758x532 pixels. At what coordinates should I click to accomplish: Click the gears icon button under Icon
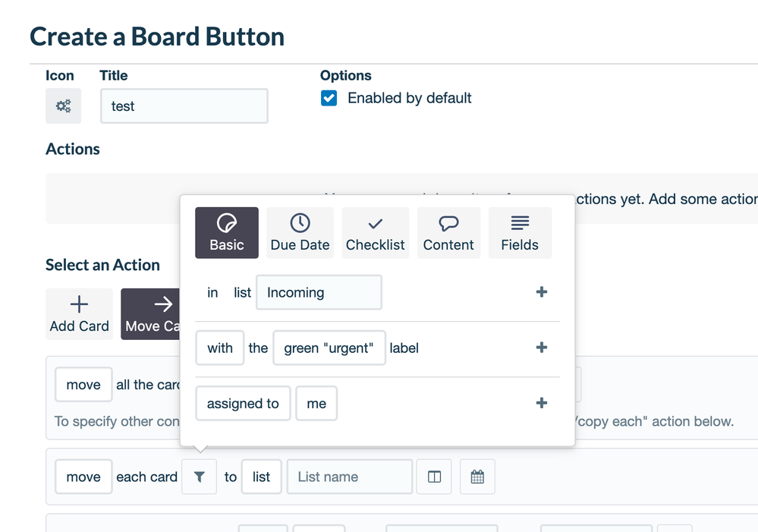[x=63, y=106]
